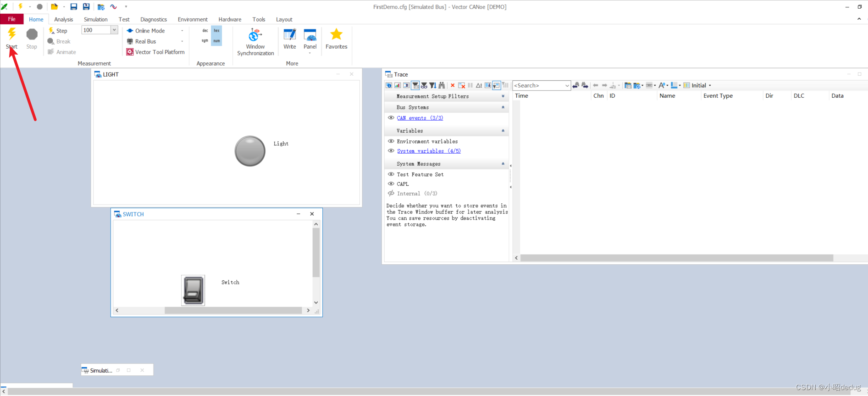This screenshot has height=396, width=868.
Task: Click the binoculars search icon in Trace toolbar
Action: pos(442,85)
